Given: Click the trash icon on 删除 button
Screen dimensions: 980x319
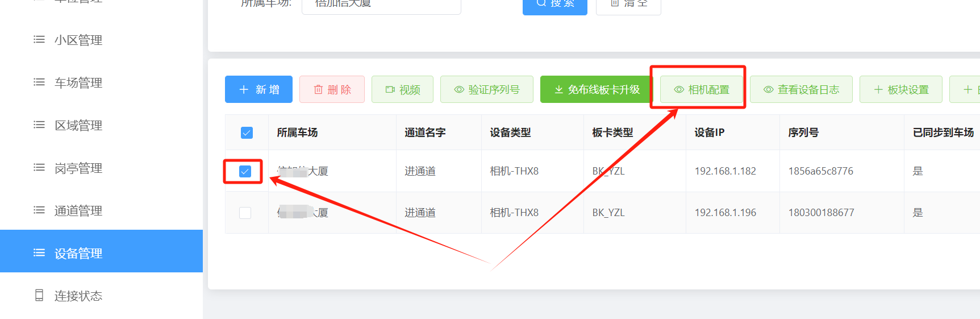Looking at the screenshot, I should point(318,90).
